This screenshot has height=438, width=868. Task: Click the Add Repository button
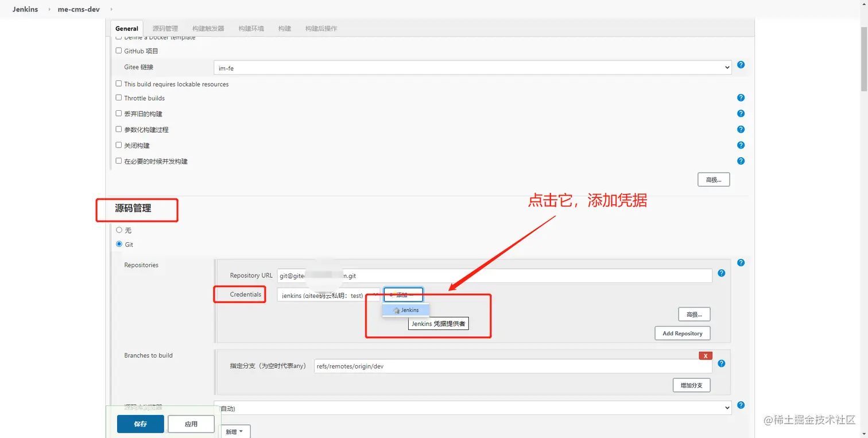[x=683, y=333]
